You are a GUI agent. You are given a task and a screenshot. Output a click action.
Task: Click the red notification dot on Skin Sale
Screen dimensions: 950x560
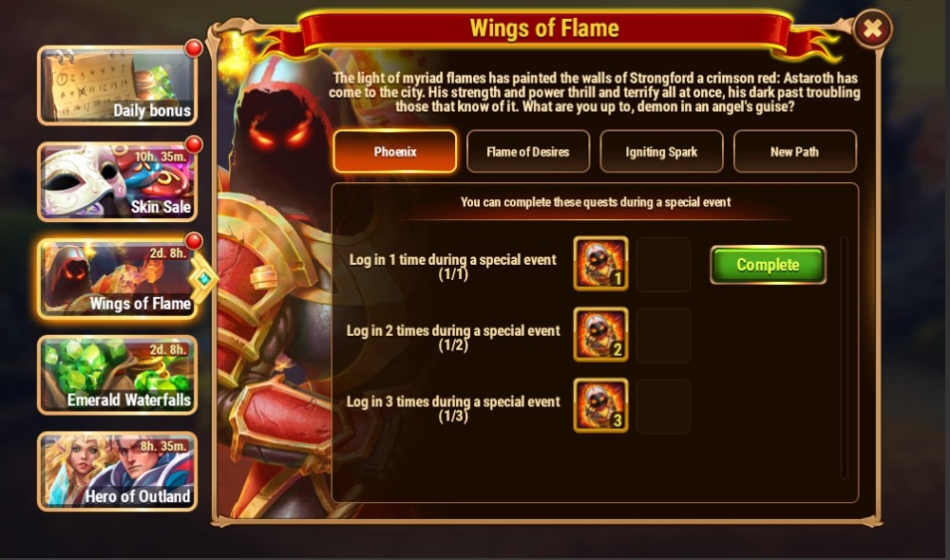[193, 144]
